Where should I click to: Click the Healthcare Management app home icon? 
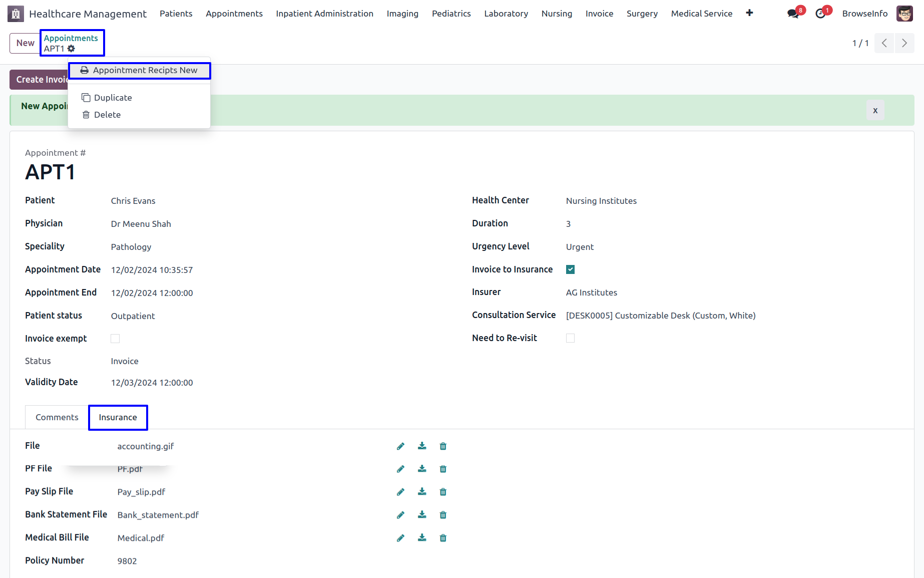[16, 14]
